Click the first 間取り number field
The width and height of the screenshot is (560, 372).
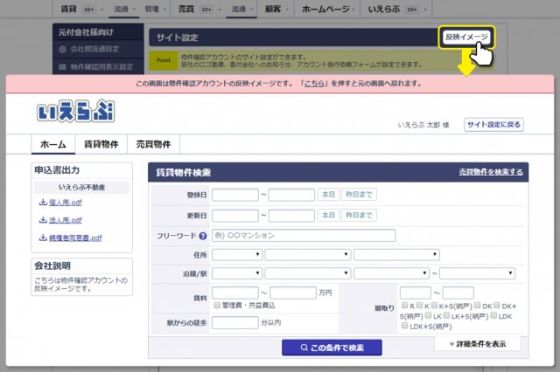point(415,293)
